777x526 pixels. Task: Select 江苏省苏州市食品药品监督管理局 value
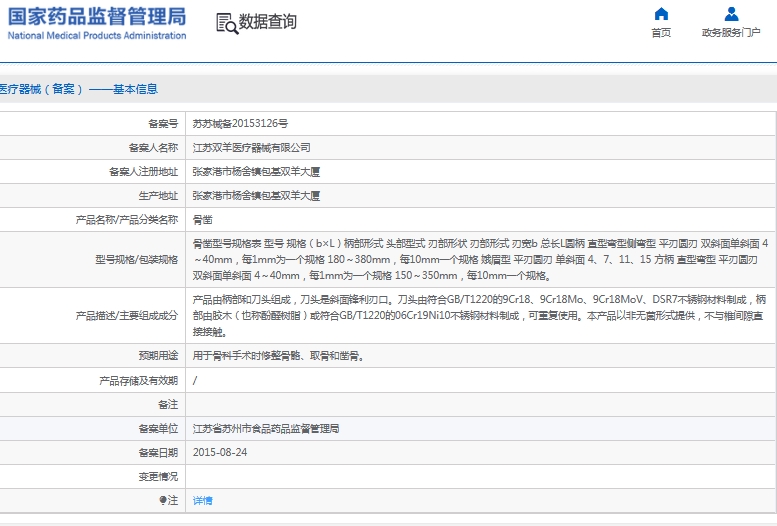tap(266, 429)
